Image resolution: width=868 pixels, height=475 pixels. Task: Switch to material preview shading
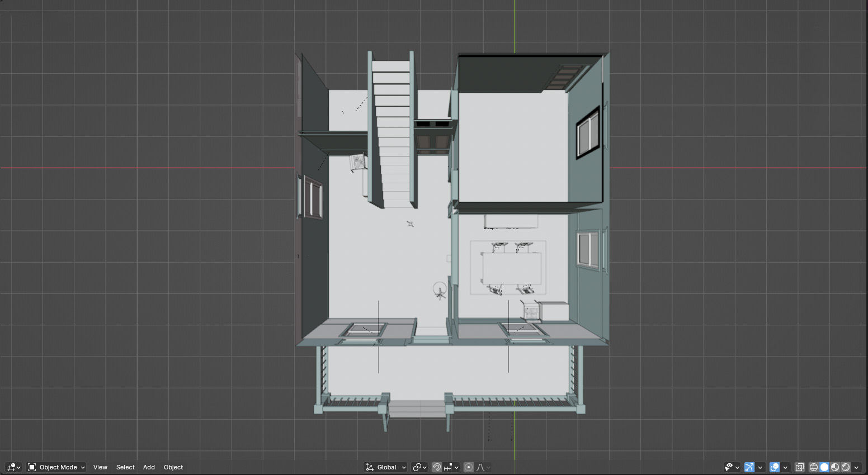[x=835, y=467]
